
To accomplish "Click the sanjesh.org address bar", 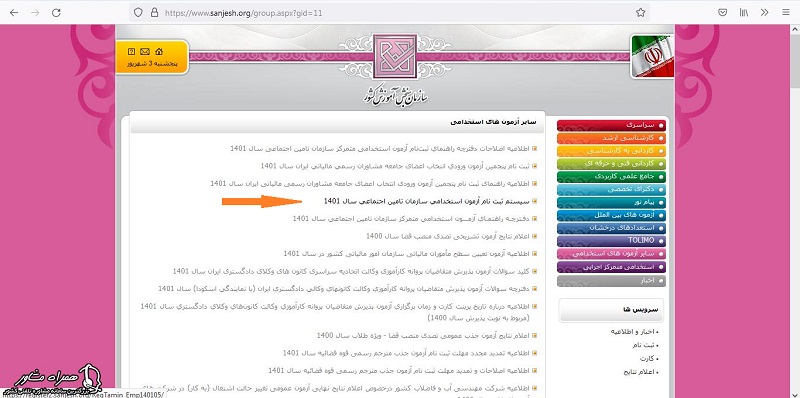I will [390, 13].
